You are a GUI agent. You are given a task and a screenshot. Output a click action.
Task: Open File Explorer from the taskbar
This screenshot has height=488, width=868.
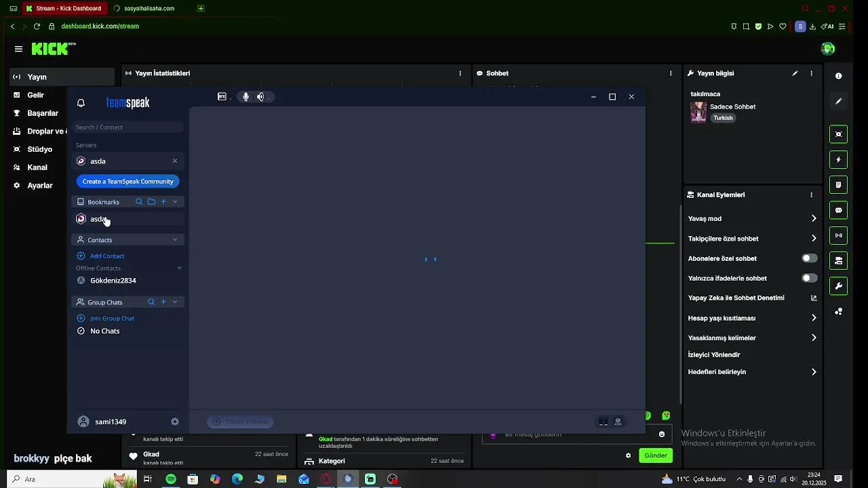pyautogui.click(x=281, y=479)
